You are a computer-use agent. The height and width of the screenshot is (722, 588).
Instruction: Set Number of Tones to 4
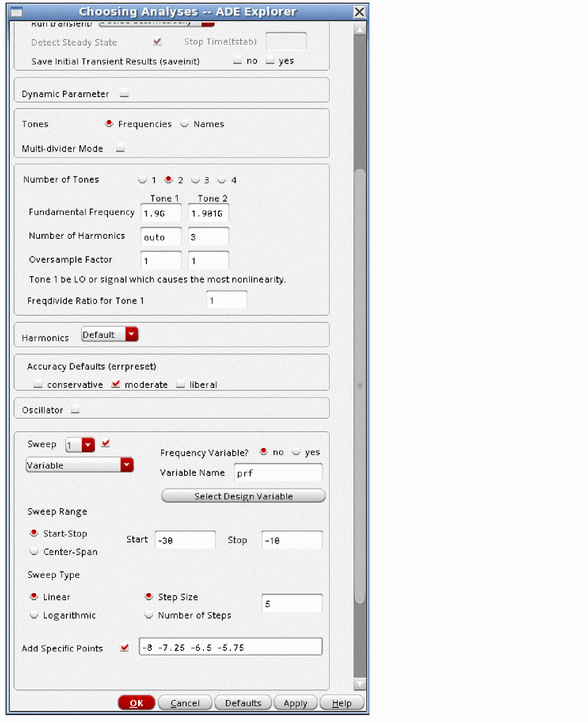[x=222, y=180]
